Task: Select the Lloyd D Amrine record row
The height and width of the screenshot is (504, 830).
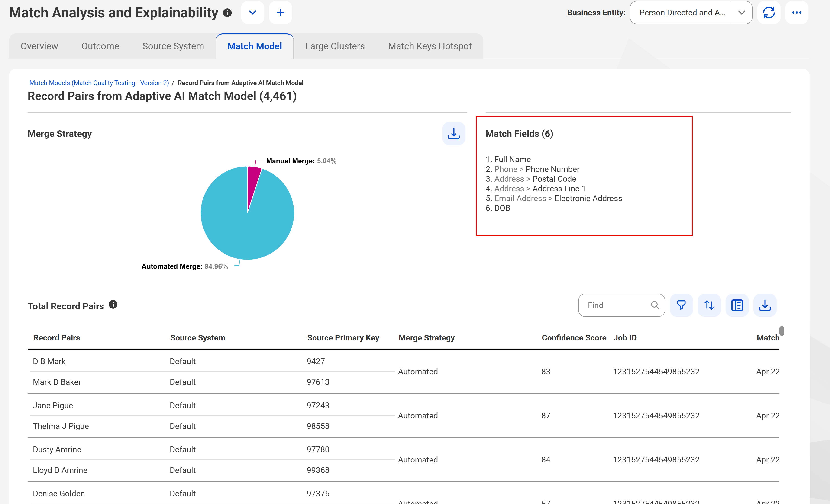Action: click(212, 470)
